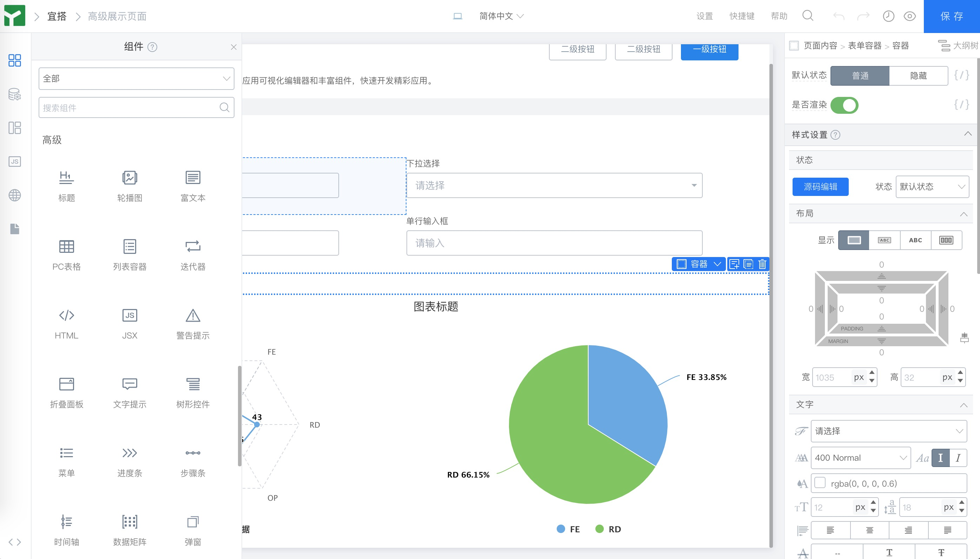Viewport: 980px width, 559px height.
Task: Pick the PC表格 table component
Action: pos(66,246)
